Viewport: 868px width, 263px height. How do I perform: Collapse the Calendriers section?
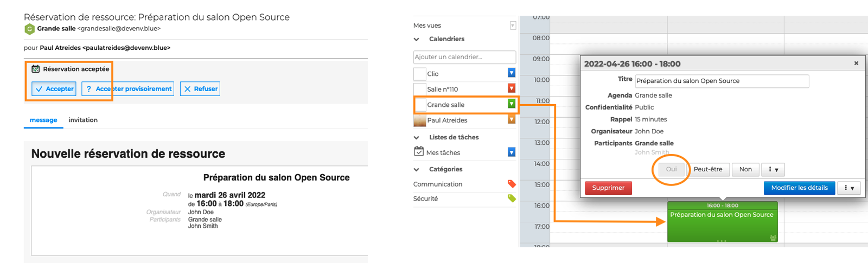pos(416,39)
